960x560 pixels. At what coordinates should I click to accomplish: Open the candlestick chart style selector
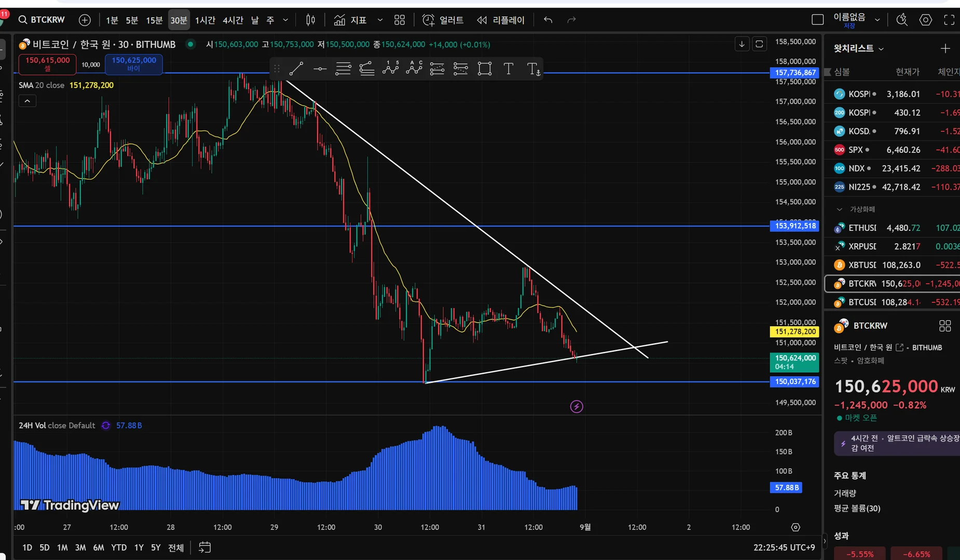pos(310,20)
